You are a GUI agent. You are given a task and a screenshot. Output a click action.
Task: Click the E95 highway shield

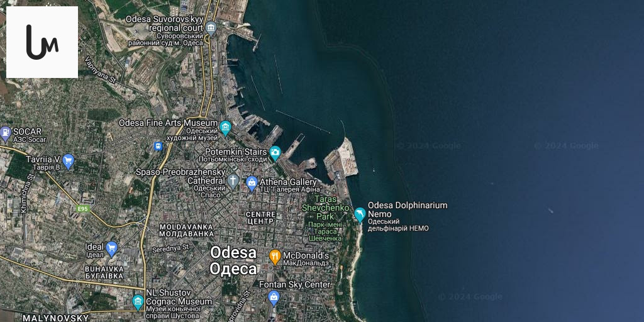pos(83,209)
